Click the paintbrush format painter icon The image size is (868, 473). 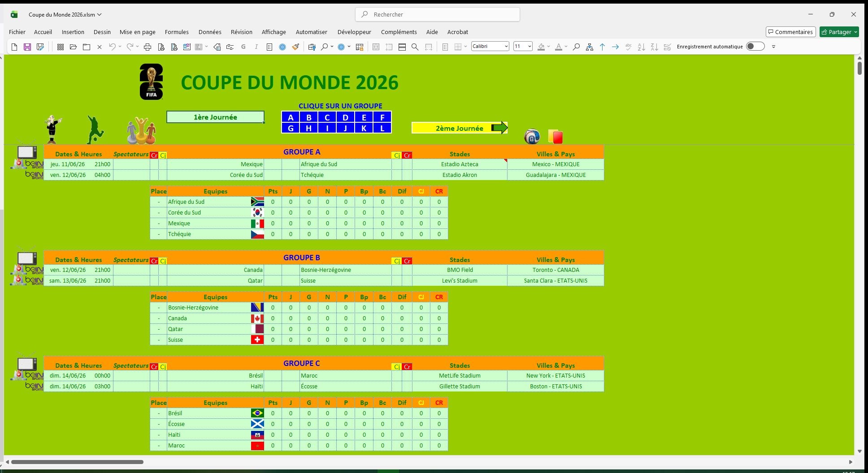[295, 47]
